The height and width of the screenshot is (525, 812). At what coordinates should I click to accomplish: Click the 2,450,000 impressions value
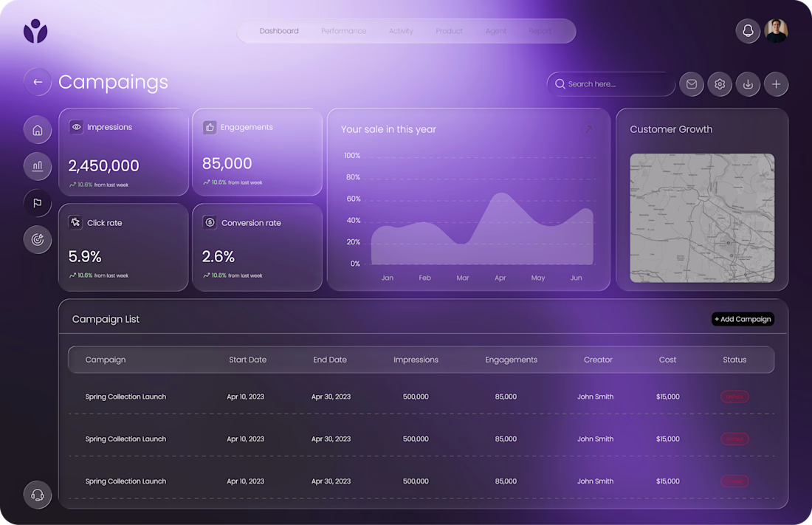(103, 166)
